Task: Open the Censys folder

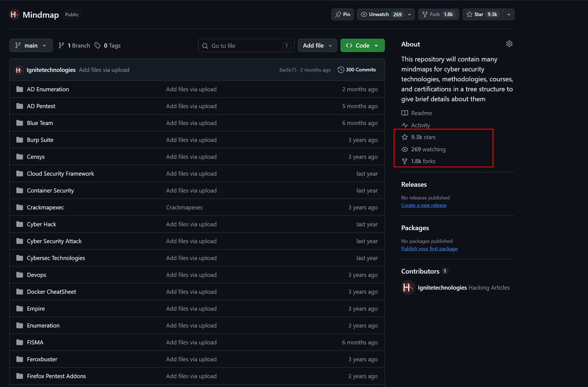Action: (36, 157)
